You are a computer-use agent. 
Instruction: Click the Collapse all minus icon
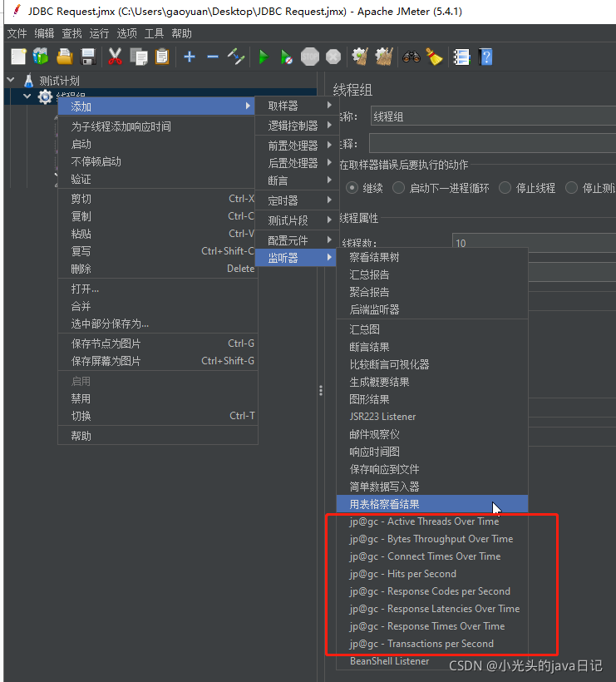pos(213,57)
